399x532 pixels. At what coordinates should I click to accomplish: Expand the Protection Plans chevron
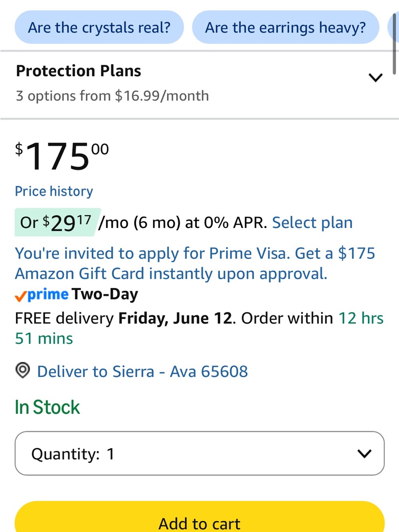point(375,77)
